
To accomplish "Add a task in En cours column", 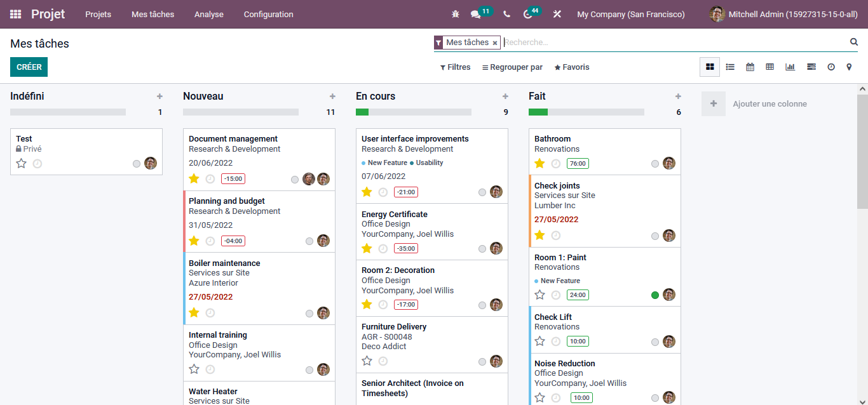I will click(505, 96).
